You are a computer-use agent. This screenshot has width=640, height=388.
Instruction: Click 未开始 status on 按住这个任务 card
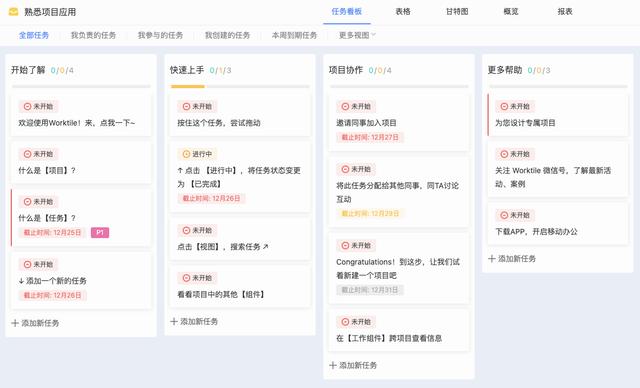(x=197, y=106)
